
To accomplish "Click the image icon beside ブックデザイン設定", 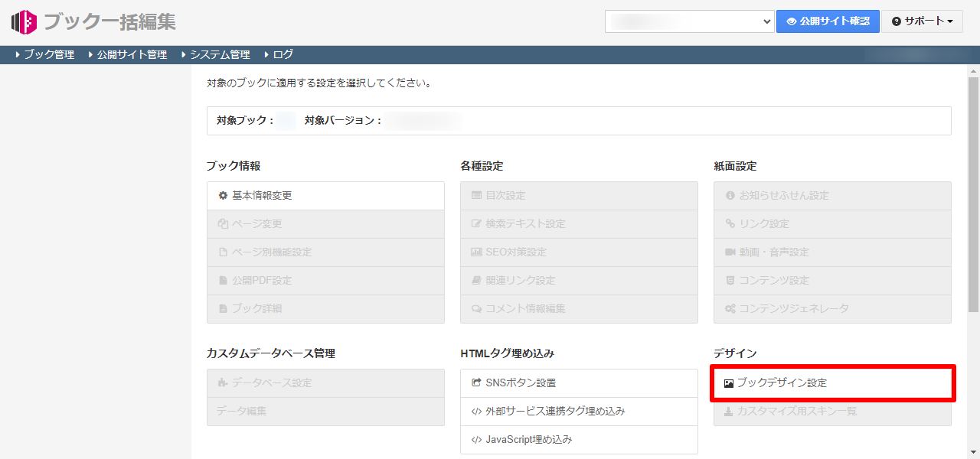I will (x=729, y=383).
